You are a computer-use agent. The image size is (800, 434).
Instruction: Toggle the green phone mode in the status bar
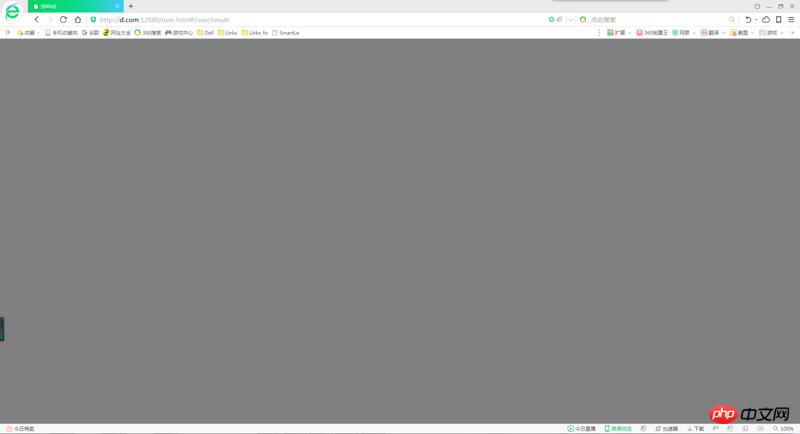tap(618, 429)
